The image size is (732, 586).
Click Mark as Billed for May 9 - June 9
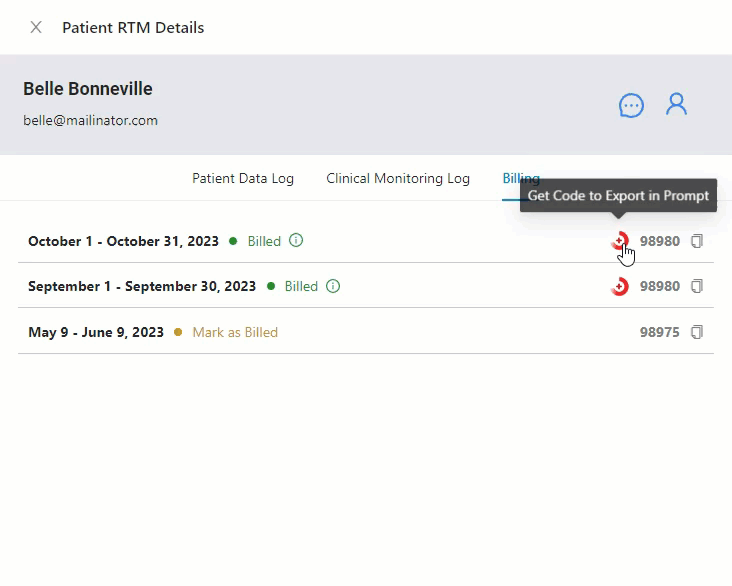(234, 332)
